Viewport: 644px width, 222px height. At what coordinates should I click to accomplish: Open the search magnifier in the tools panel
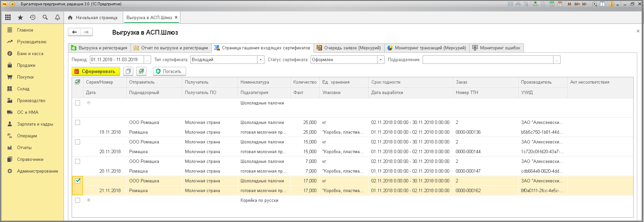pyautogui.click(x=45, y=17)
